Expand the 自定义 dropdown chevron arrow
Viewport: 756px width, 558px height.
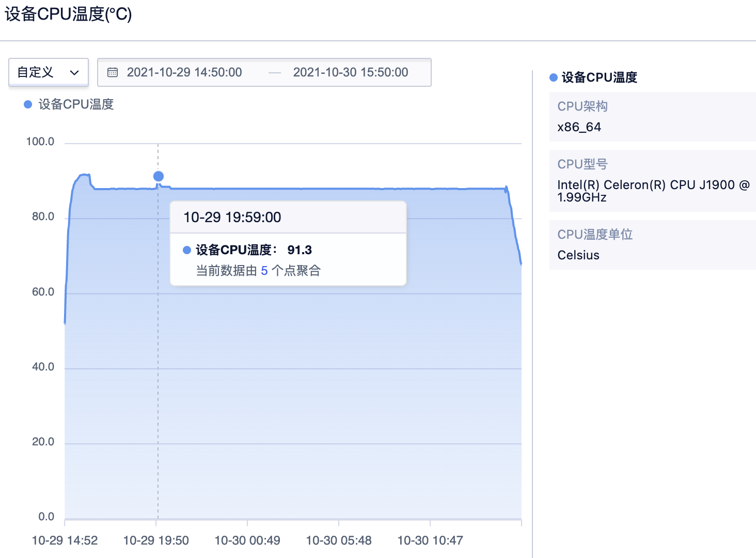[x=74, y=73]
